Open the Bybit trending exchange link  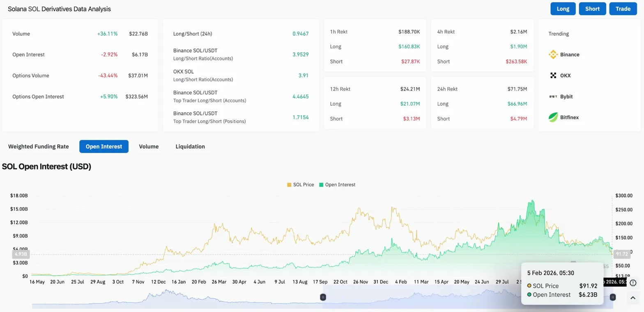566,96
